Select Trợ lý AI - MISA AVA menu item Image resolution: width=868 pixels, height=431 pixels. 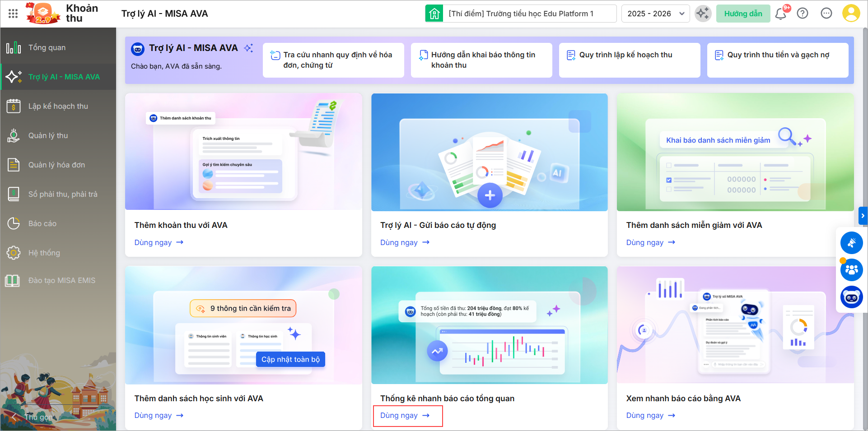click(x=58, y=77)
